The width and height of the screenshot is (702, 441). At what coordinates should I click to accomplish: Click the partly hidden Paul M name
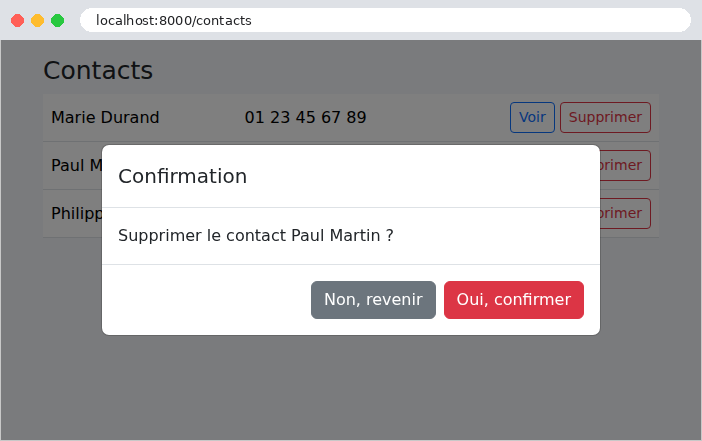pyautogui.click(x=77, y=165)
